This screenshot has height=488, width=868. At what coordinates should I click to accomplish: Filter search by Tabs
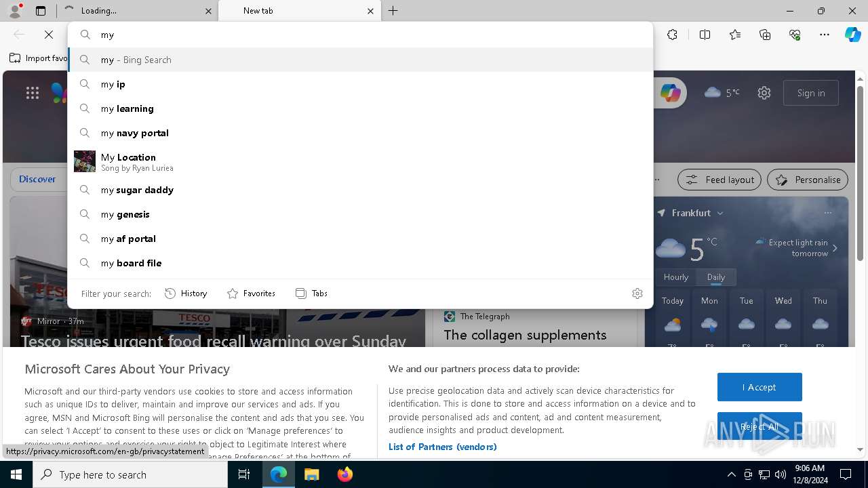[311, 293]
